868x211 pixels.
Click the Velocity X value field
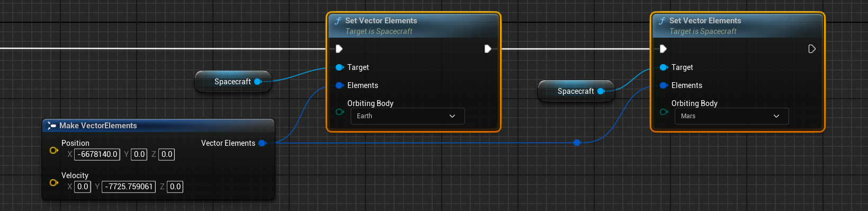[83, 187]
